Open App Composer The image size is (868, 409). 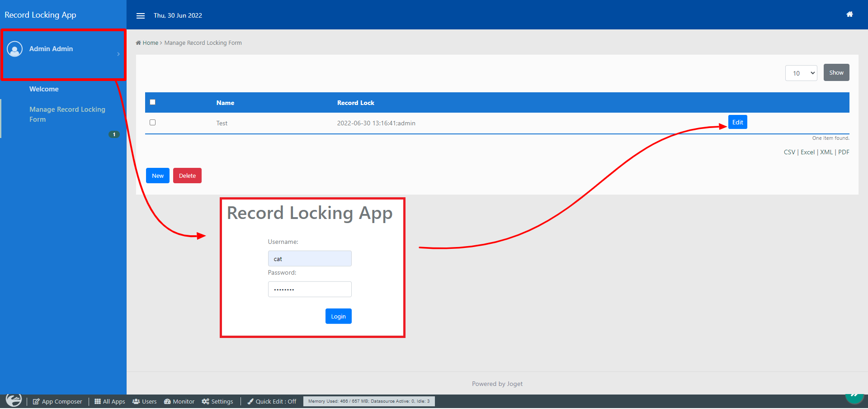tap(57, 401)
